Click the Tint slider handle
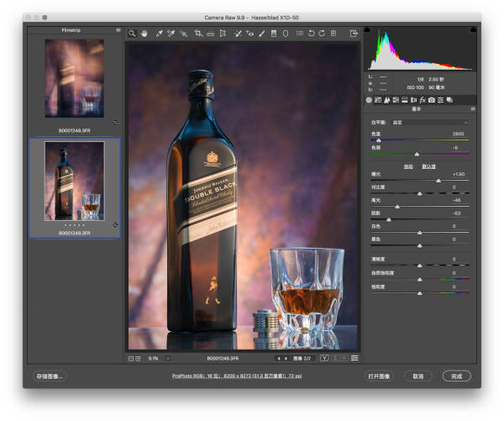Viewport: 504px width, 421px height. [417, 154]
